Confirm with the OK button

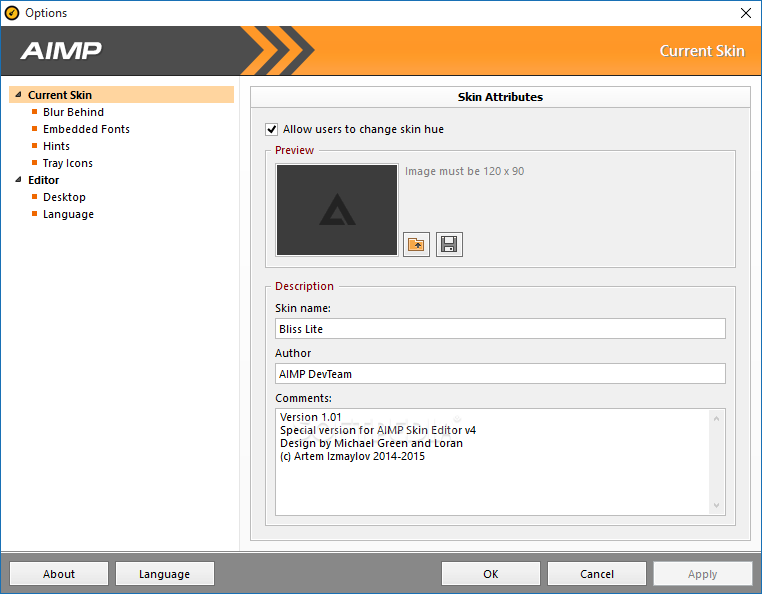coord(491,574)
